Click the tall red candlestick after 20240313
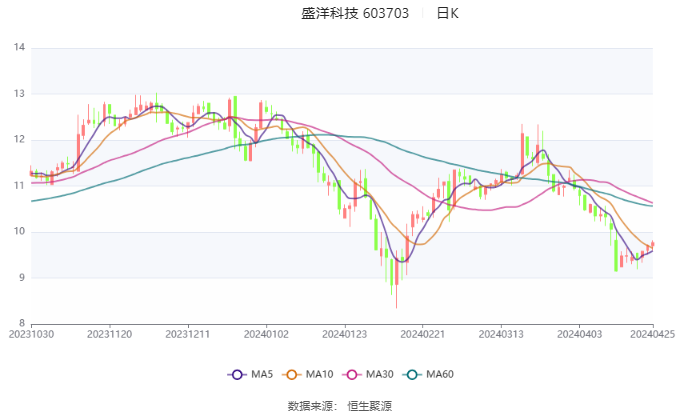Image resolution: width=680 pixels, height=413 pixels. [522, 150]
